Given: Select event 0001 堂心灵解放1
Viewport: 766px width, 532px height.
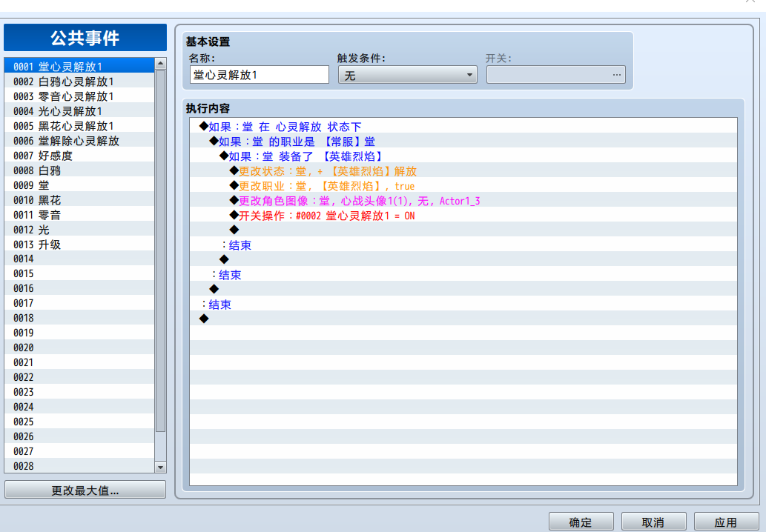Looking at the screenshot, I should [79, 67].
